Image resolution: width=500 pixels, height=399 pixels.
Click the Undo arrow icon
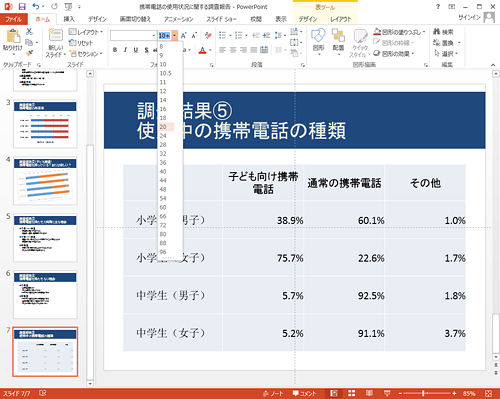point(36,6)
